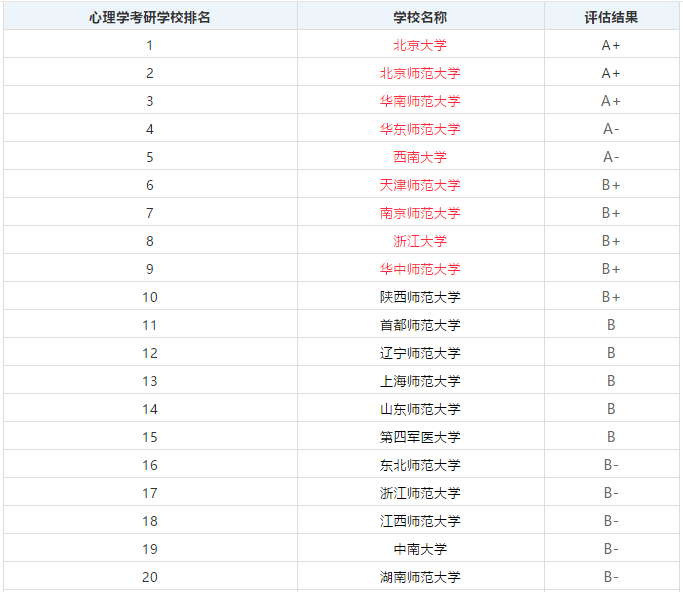Open the 天津师范大学 link
This screenshot has width=683, height=592.
(x=420, y=185)
